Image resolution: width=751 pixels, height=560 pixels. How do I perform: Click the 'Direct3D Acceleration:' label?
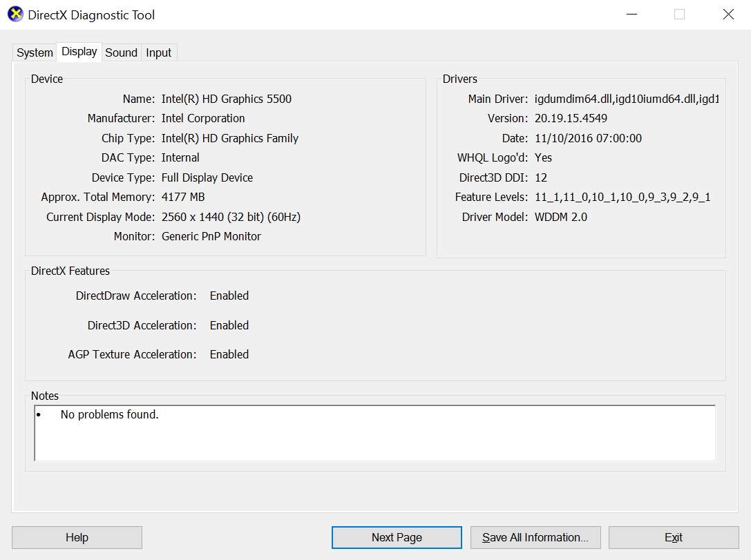click(x=142, y=325)
